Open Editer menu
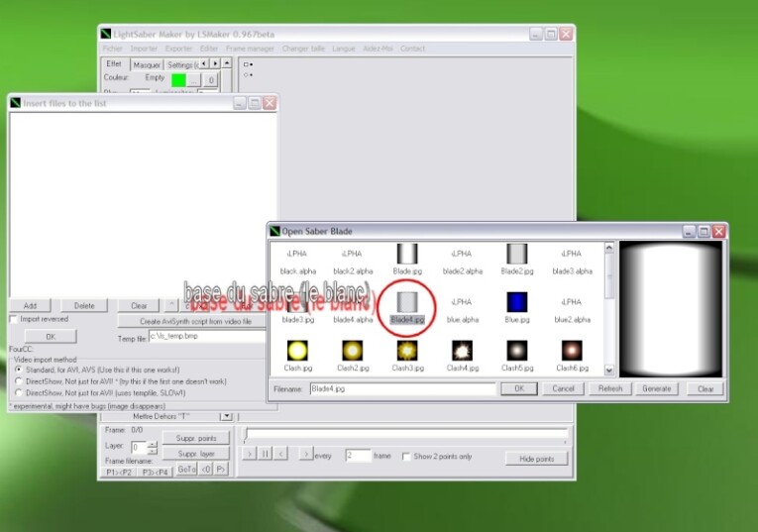The image size is (758, 532). 209,49
